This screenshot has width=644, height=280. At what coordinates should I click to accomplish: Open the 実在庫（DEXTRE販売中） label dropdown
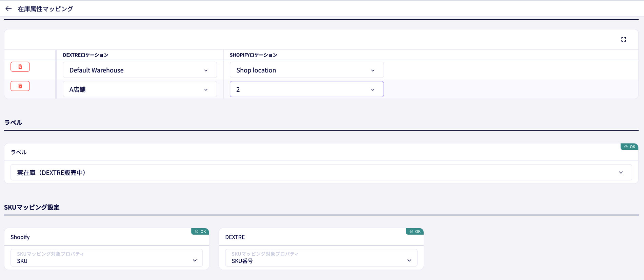(x=321, y=172)
